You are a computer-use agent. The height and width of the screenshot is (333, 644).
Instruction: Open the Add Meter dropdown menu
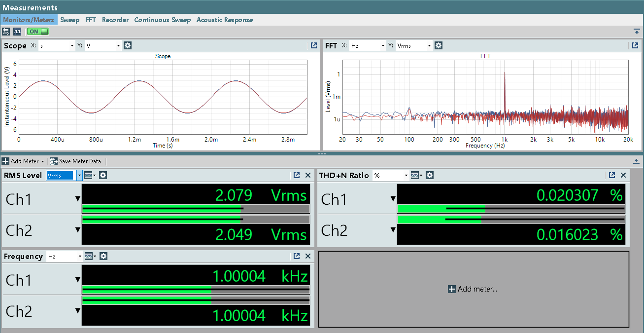tap(23, 161)
